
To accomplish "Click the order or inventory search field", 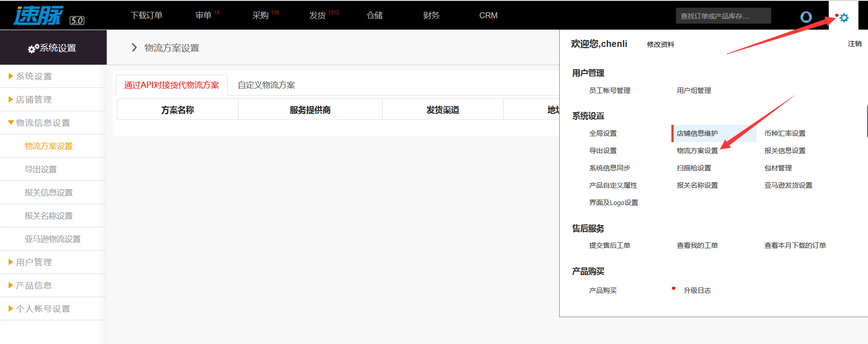I will [x=723, y=16].
